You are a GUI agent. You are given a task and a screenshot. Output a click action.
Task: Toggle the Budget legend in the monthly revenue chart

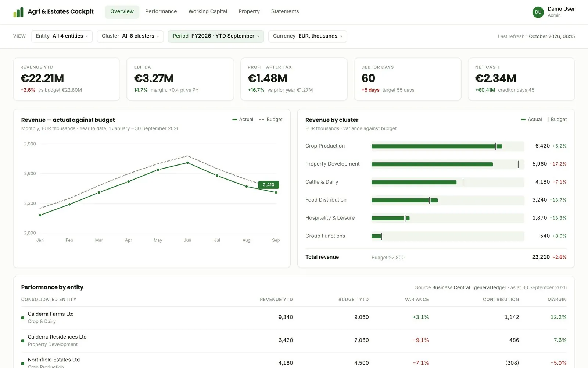270,120
